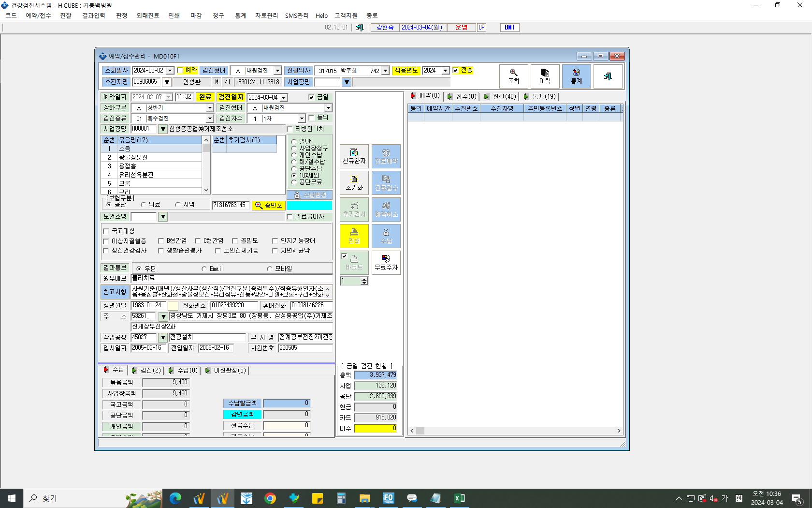Screen dimensions: 812x508
Task: Click the 신규환자 new patient icon
Action: pyautogui.click(x=354, y=156)
